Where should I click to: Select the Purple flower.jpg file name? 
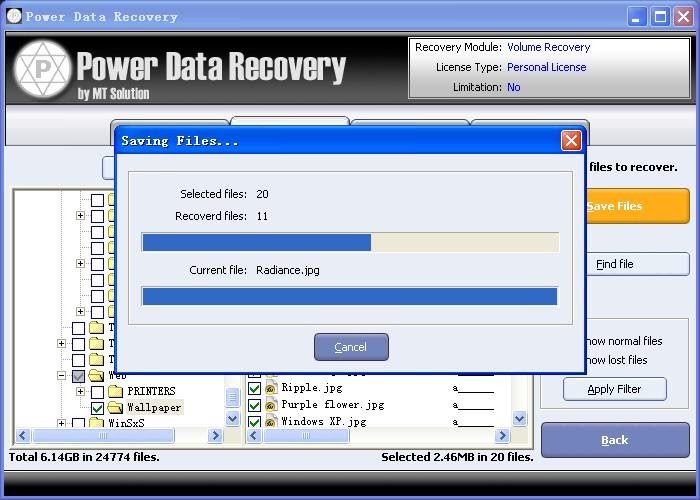click(333, 404)
